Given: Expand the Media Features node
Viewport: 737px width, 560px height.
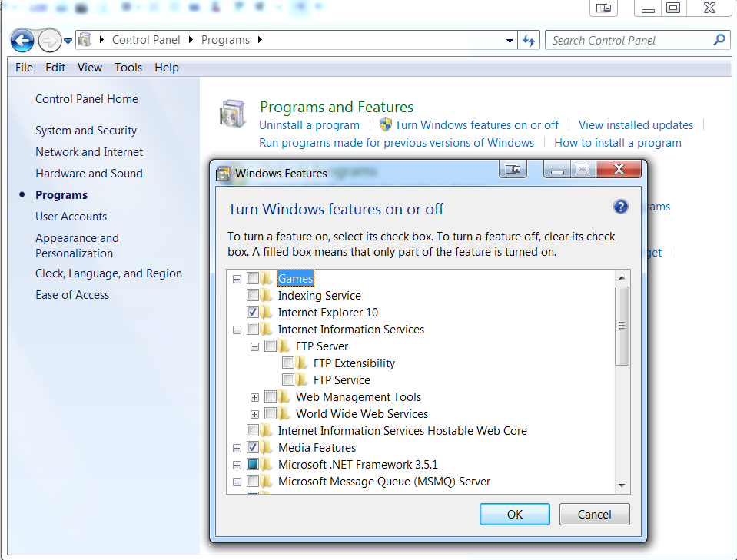Looking at the screenshot, I should 237,448.
